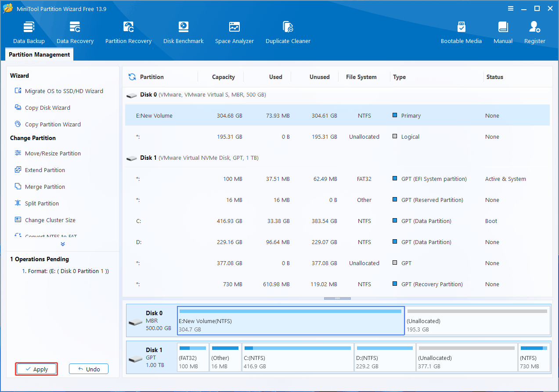This screenshot has width=559, height=392.
Task: Open Space Analyzer
Action: pos(234,32)
